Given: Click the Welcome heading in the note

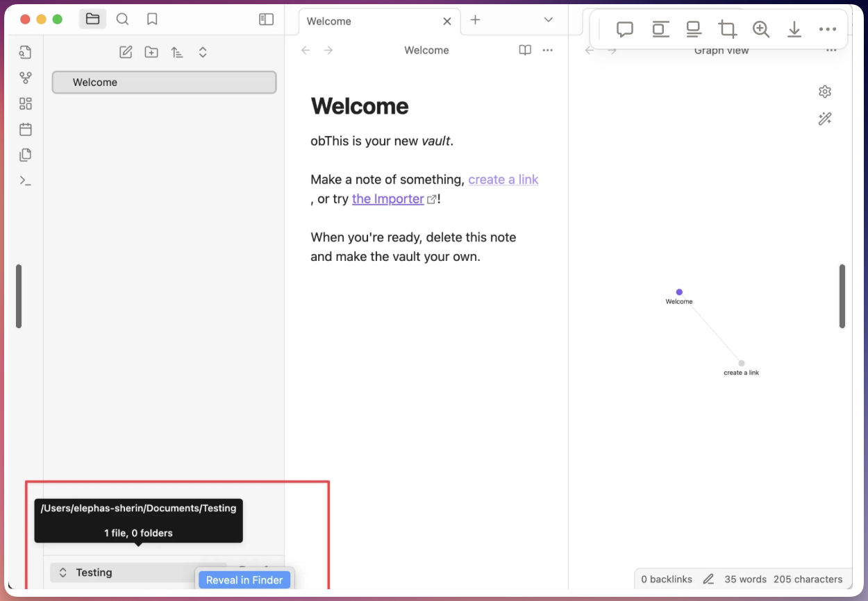Looking at the screenshot, I should click(x=360, y=106).
